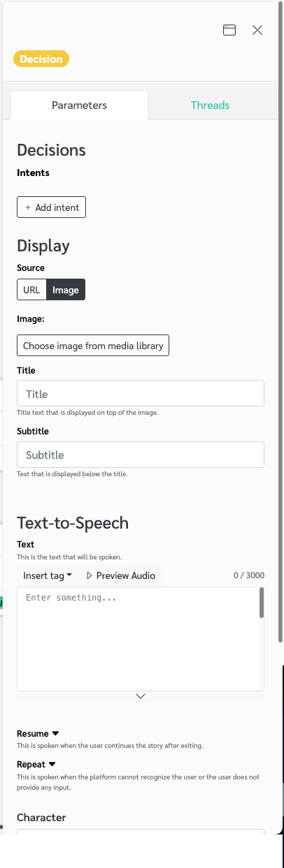Expand the Resume section

click(x=38, y=734)
